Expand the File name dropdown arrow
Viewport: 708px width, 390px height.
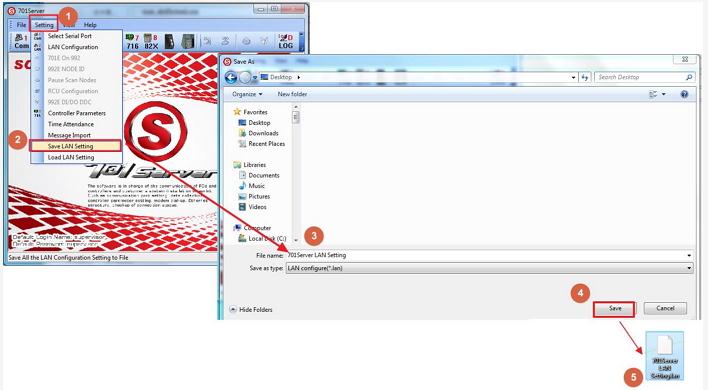689,255
